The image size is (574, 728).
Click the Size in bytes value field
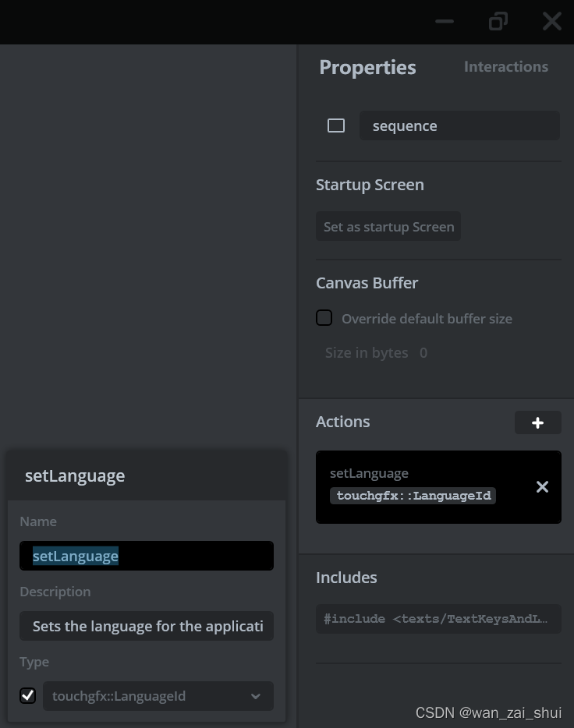click(x=423, y=352)
